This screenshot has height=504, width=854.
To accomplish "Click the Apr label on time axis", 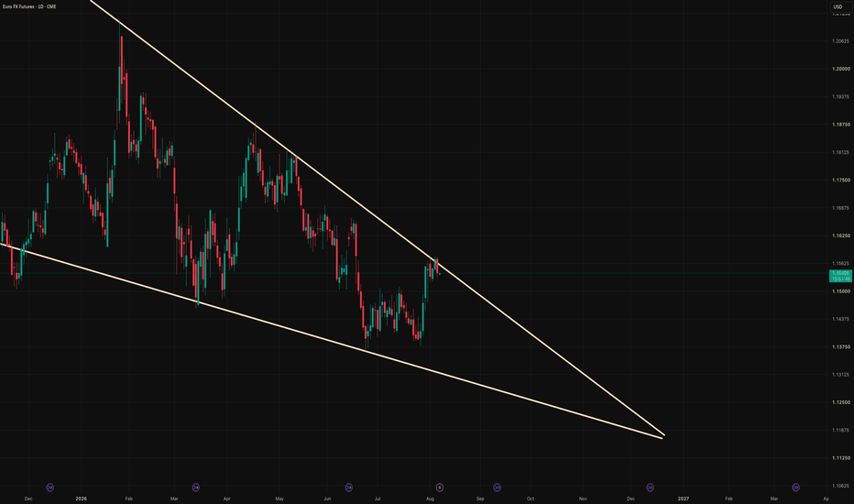I will (226, 499).
